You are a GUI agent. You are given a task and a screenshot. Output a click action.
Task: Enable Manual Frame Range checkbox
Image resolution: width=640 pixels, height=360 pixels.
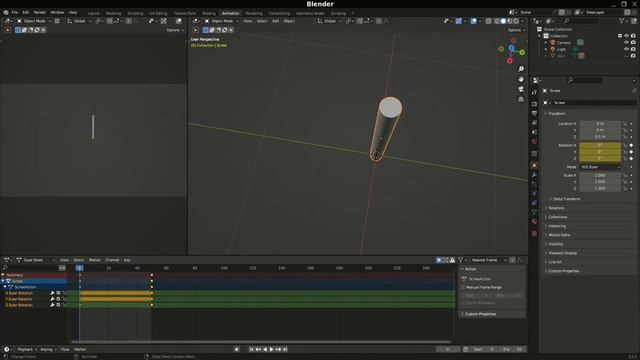pos(463,287)
